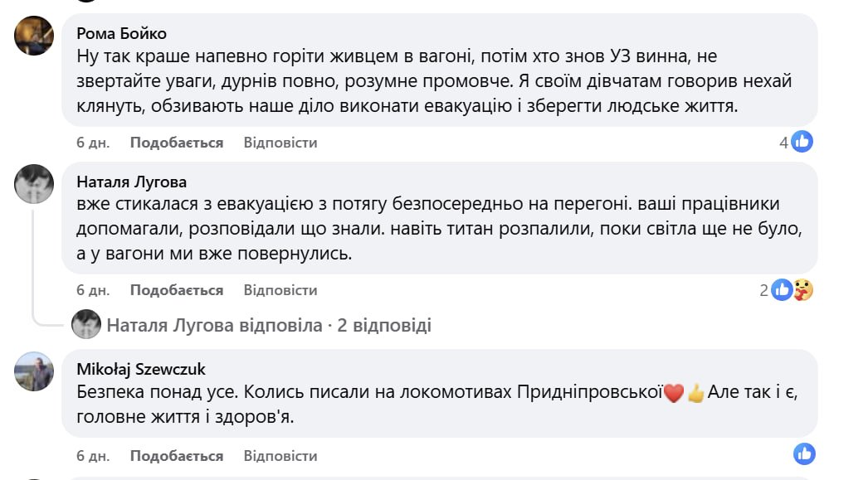Click like reaction icon on Mikołaj Szewczuk's comment
This screenshot has height=480, width=868.
pos(804,453)
